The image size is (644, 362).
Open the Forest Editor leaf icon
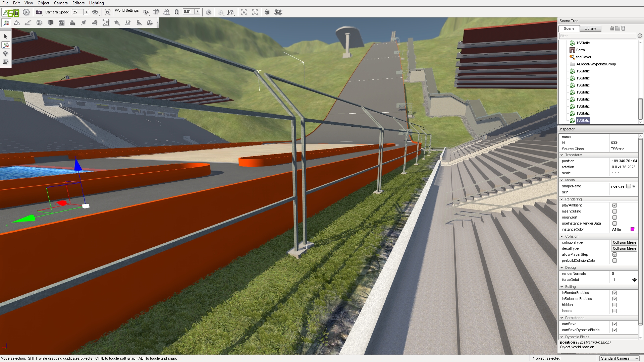tap(84, 23)
